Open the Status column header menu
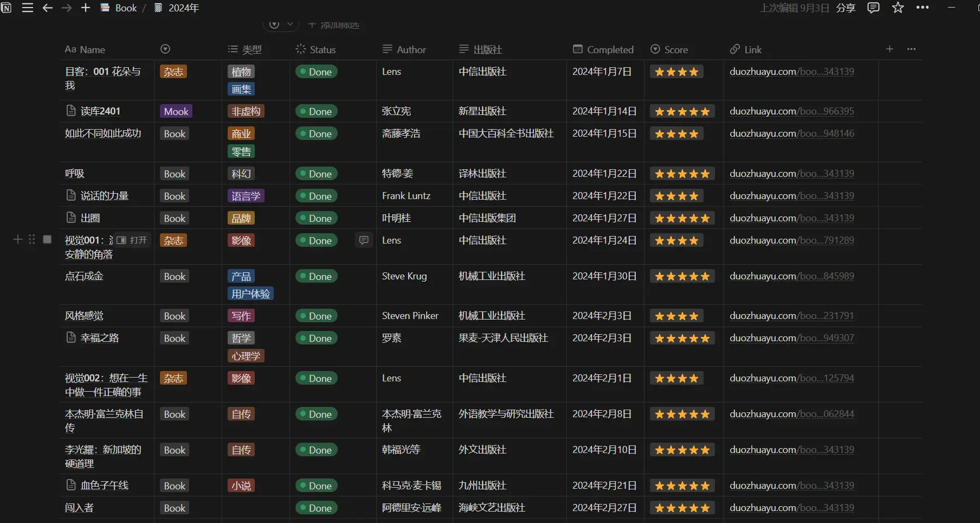980x523 pixels. coord(316,49)
